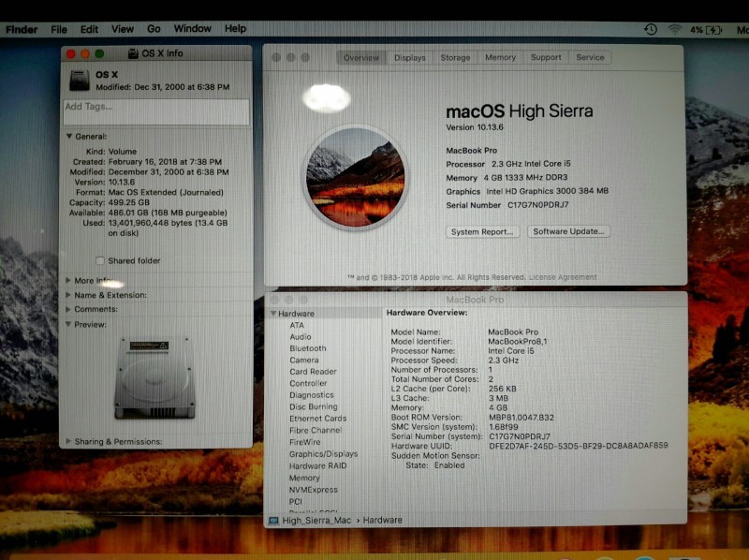
Task: Open the Edit menu
Action: [x=89, y=30]
